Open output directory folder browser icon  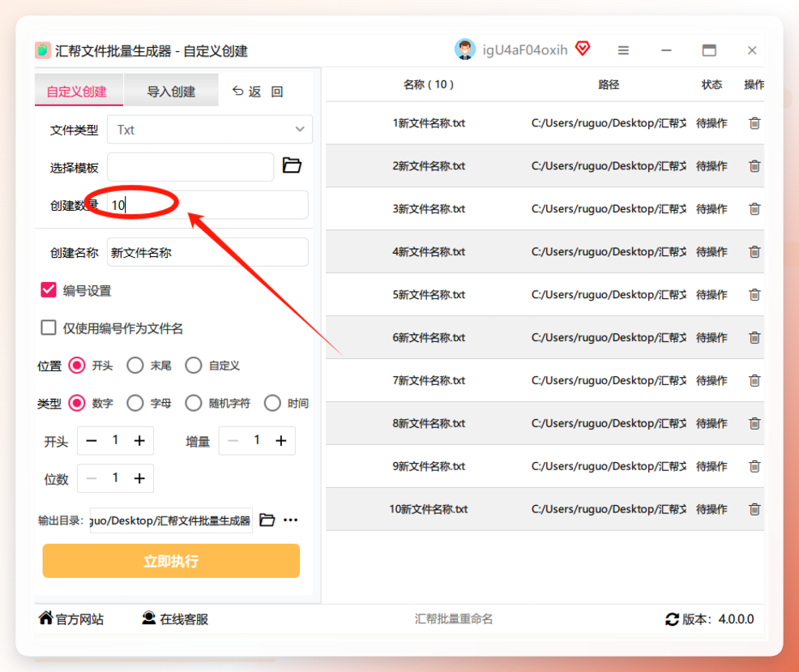pyautogui.click(x=267, y=520)
